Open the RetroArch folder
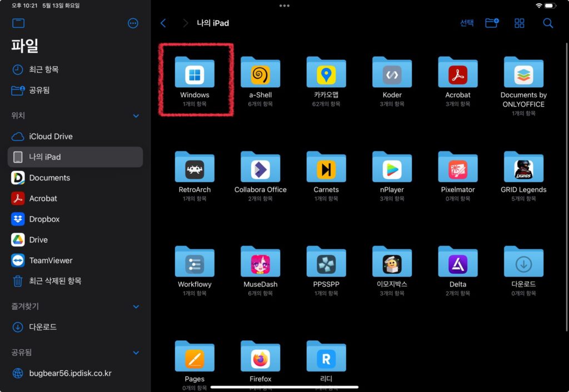This screenshot has width=569, height=392. [x=194, y=167]
